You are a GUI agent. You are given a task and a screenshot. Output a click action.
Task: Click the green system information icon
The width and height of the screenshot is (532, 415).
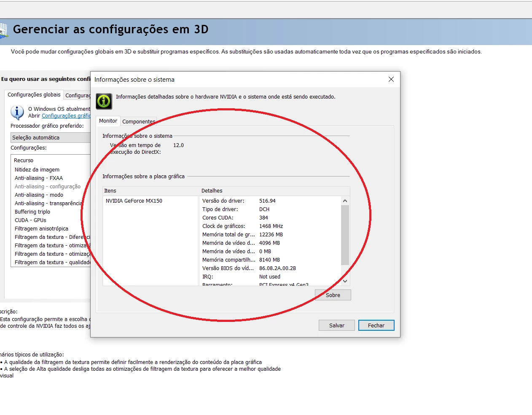(104, 101)
